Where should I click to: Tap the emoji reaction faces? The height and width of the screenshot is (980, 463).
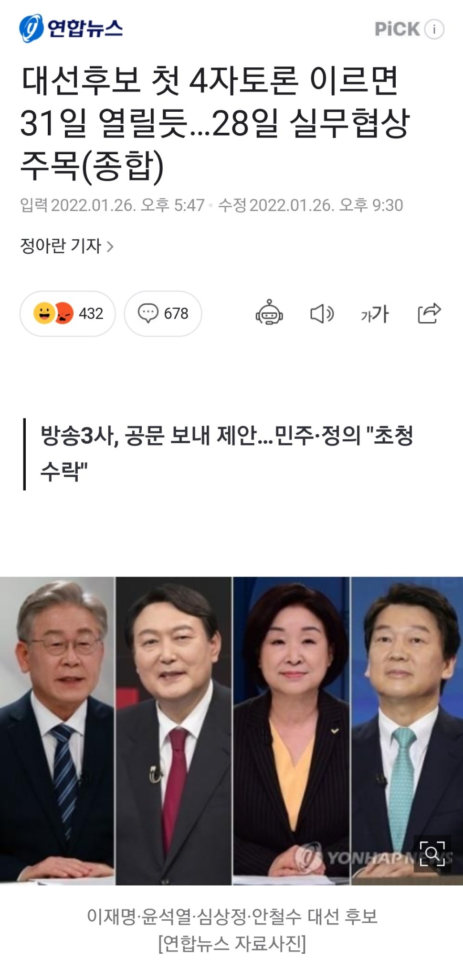click(x=53, y=313)
